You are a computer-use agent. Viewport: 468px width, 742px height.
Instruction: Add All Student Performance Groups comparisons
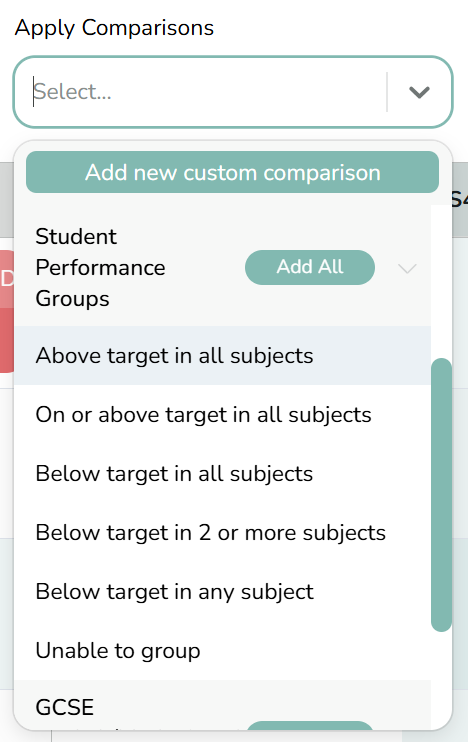pyautogui.click(x=310, y=267)
